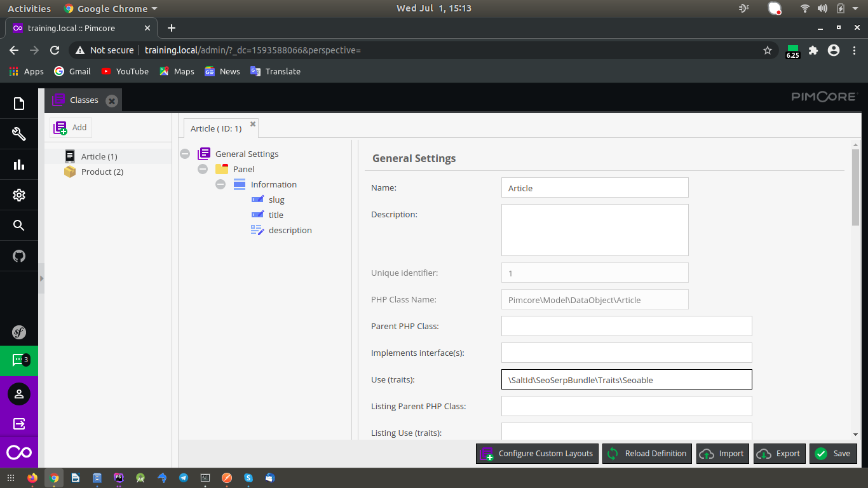Select the Panel node in tree
The height and width of the screenshot is (488, 868).
(x=243, y=169)
